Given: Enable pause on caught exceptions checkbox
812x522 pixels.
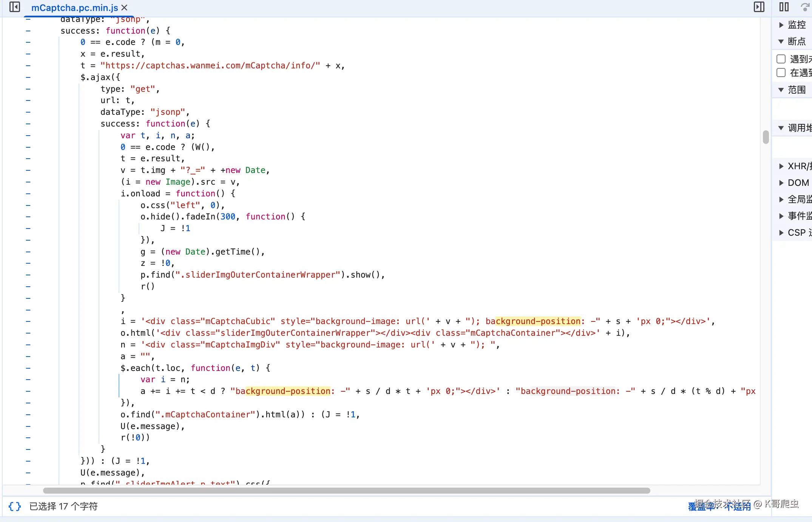Looking at the screenshot, I should [781, 73].
